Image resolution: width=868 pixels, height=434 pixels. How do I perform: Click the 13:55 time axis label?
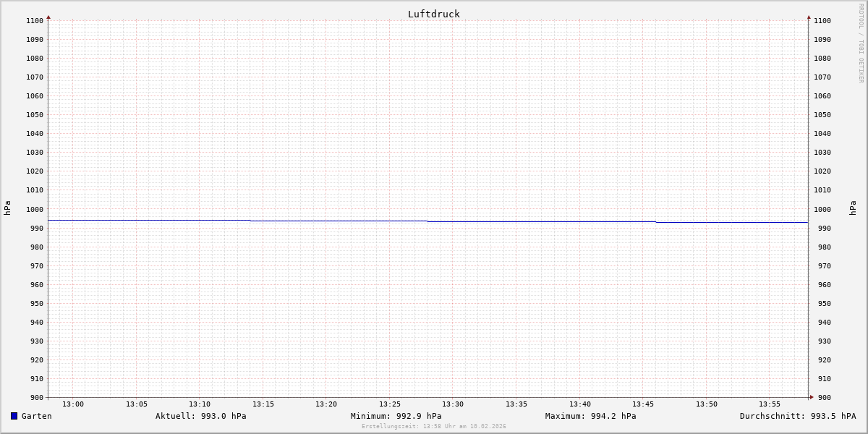[770, 404]
